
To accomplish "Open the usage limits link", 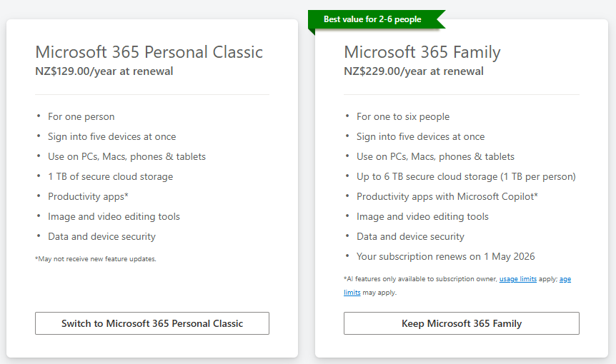I will [x=518, y=279].
